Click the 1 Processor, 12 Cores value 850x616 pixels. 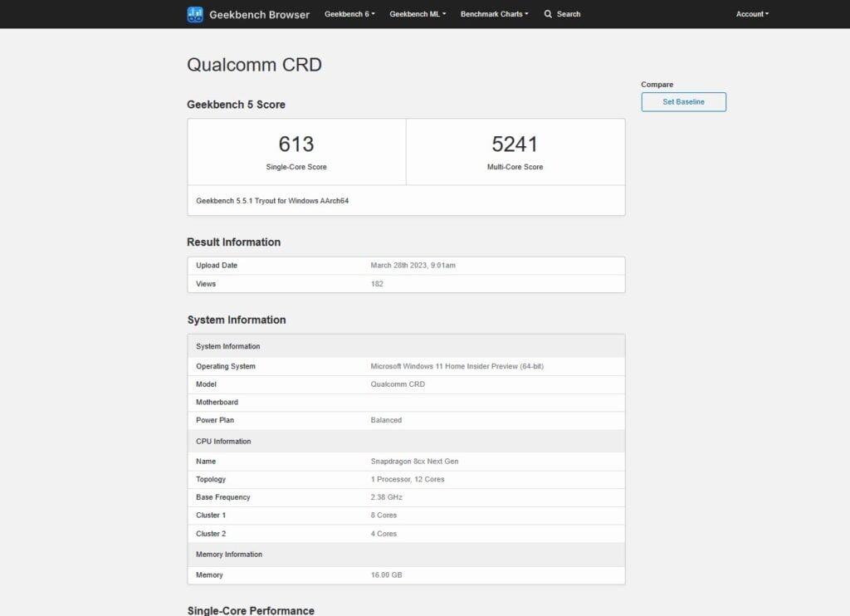click(408, 479)
